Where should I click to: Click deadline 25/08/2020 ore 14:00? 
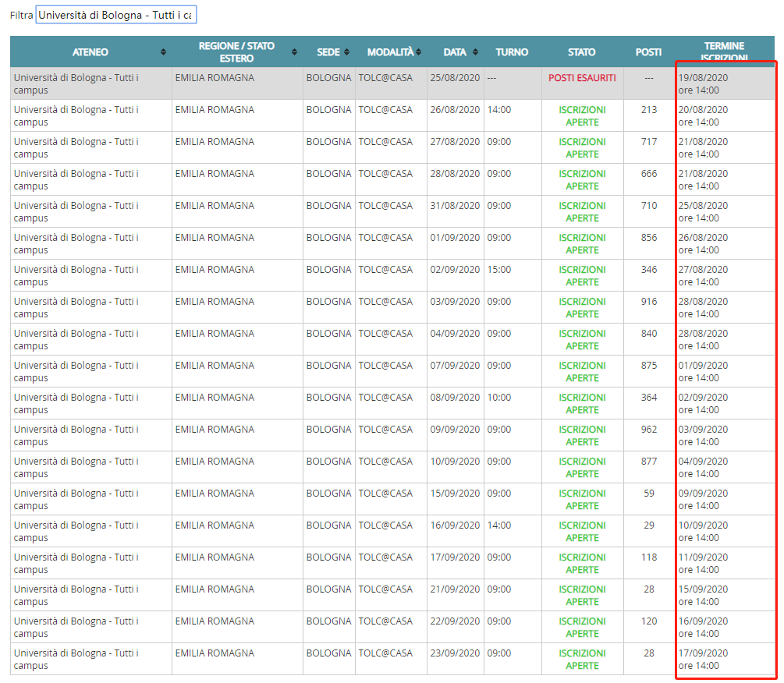coord(703,212)
